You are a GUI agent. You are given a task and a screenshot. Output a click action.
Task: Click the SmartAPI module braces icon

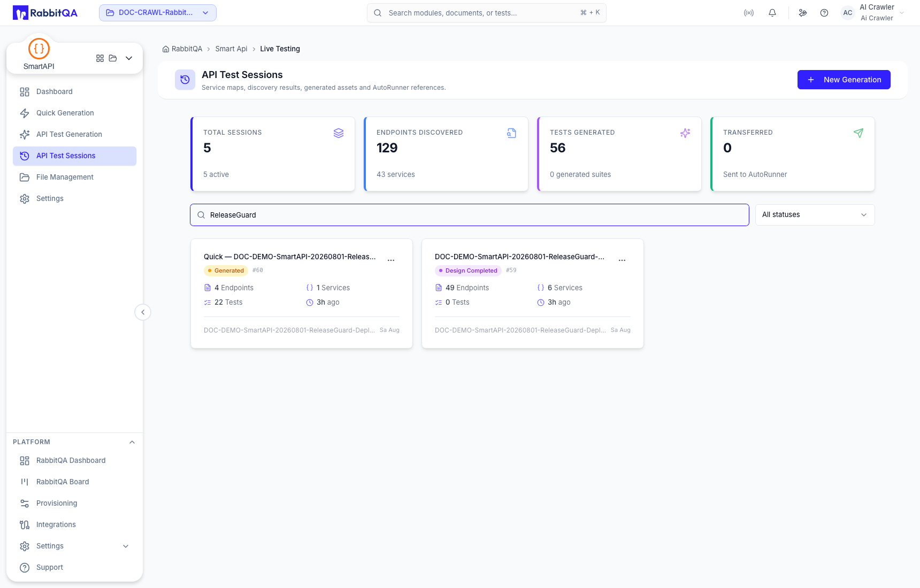tap(39, 49)
